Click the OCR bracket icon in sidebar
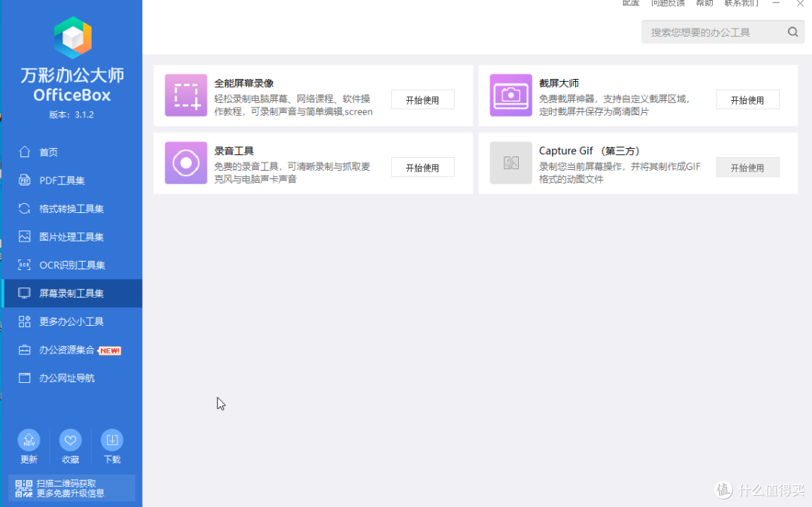 point(24,265)
